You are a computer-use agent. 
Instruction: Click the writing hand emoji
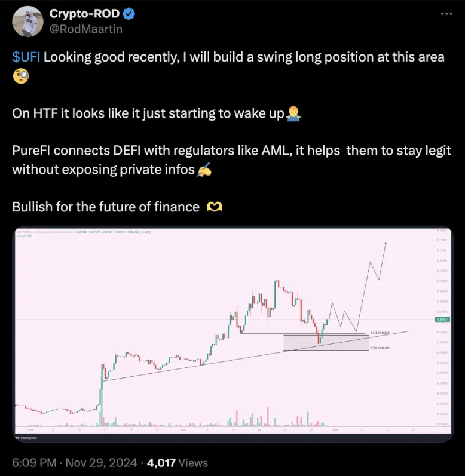pyautogui.click(x=204, y=170)
